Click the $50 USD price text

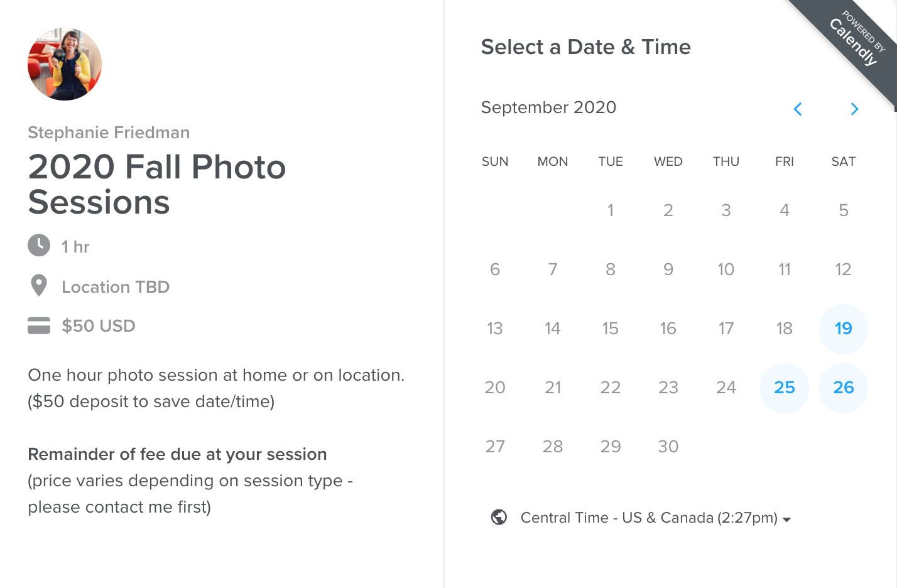[x=99, y=326]
